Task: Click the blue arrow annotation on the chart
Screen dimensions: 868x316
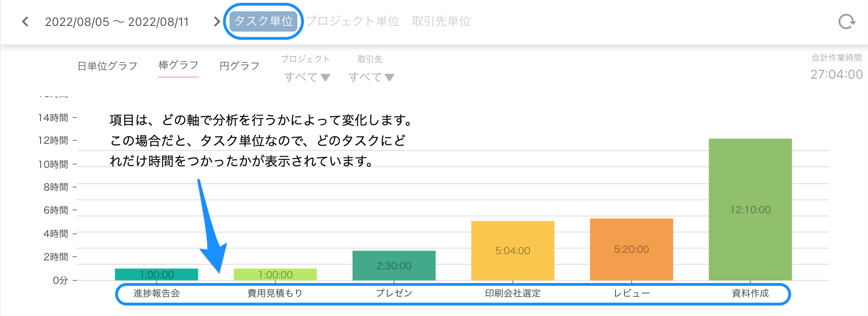Action: click(211, 226)
